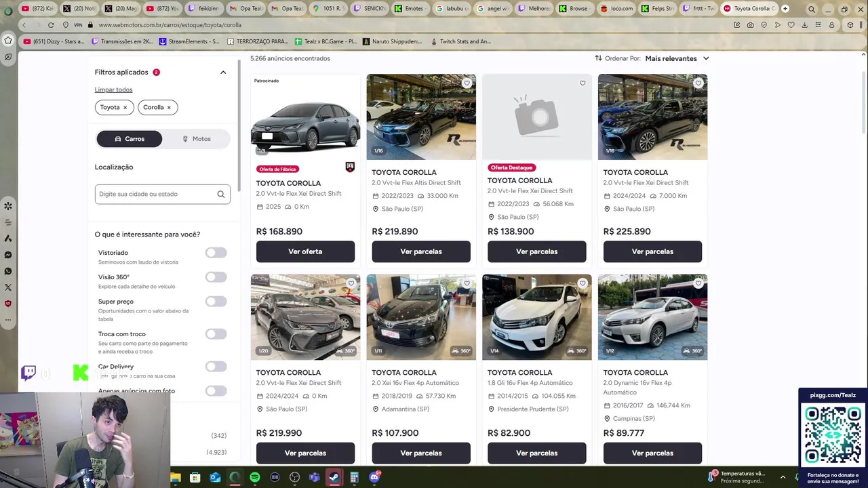
Task: Enable the Visão 360° filter switch
Action: point(216,277)
